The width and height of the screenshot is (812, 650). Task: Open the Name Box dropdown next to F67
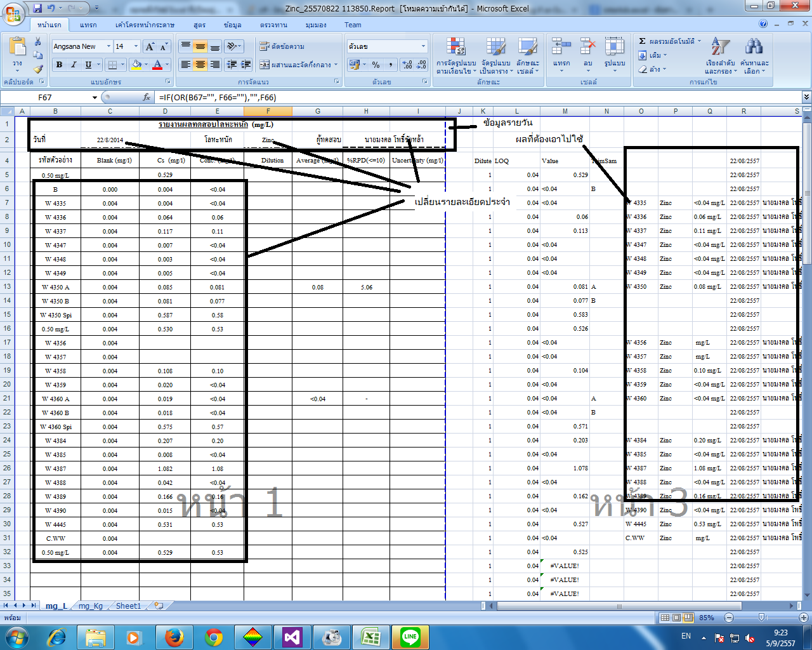(x=95, y=97)
